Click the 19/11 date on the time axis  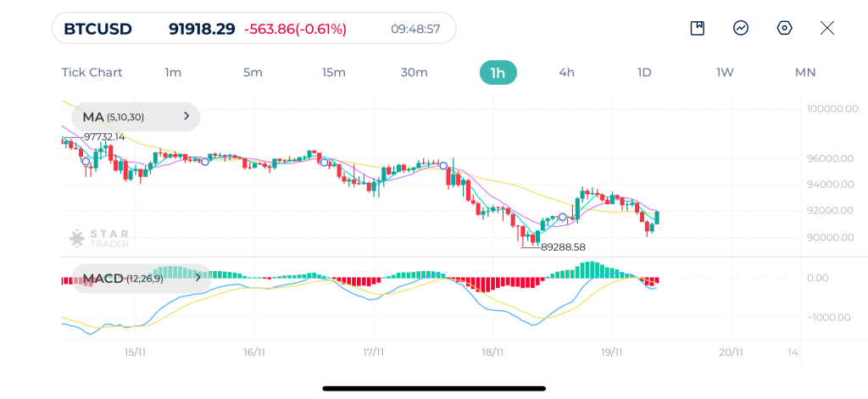click(611, 352)
